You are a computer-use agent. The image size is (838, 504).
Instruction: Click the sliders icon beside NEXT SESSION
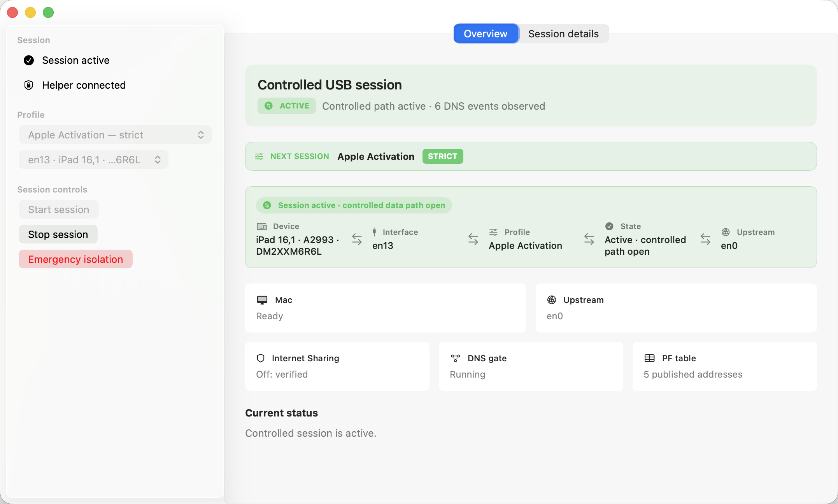tap(259, 156)
